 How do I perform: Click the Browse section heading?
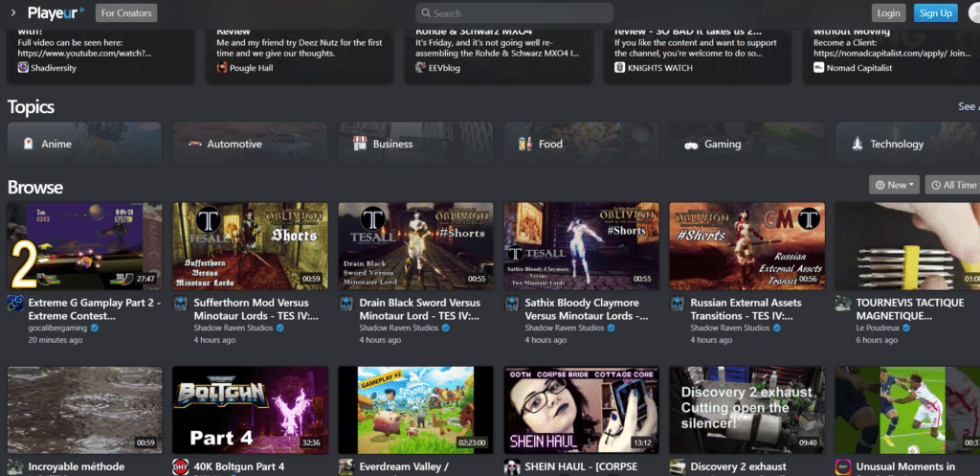[35, 187]
